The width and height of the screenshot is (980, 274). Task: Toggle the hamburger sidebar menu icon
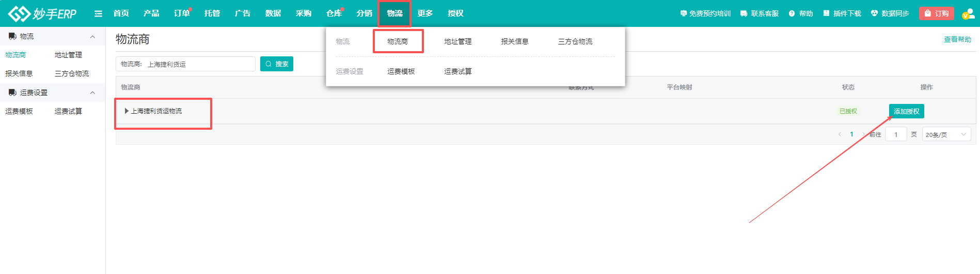pos(98,13)
